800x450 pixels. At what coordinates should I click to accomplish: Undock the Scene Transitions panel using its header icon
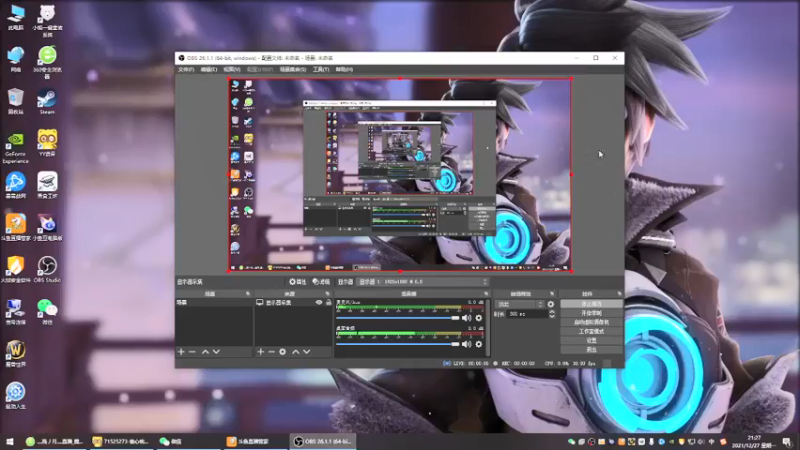tap(552, 294)
